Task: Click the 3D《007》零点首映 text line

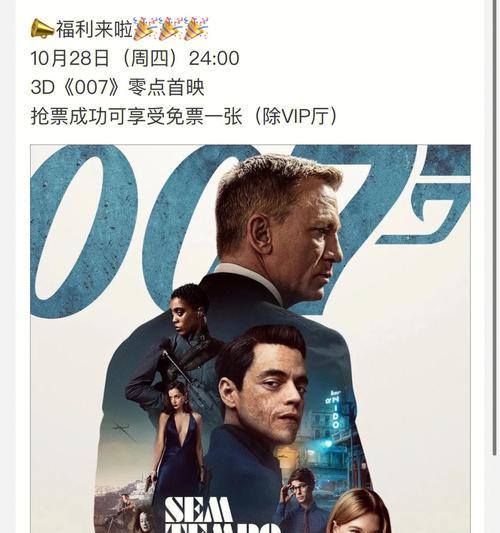Action: 118,87
